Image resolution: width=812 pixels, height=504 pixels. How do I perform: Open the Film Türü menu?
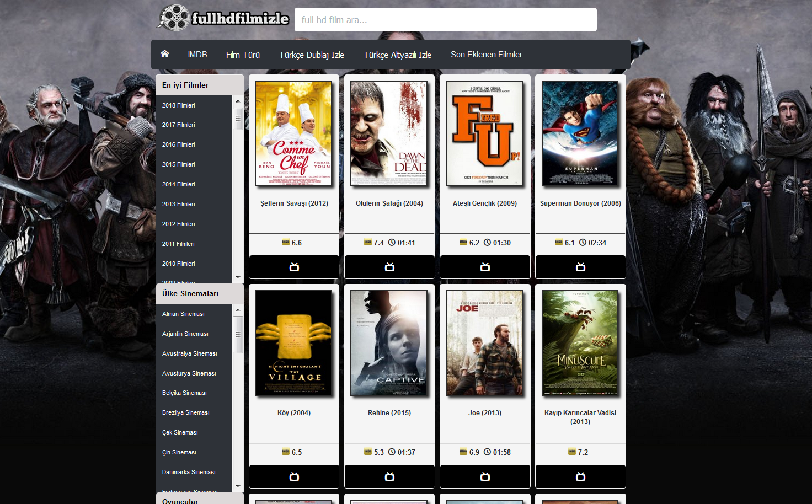(243, 55)
